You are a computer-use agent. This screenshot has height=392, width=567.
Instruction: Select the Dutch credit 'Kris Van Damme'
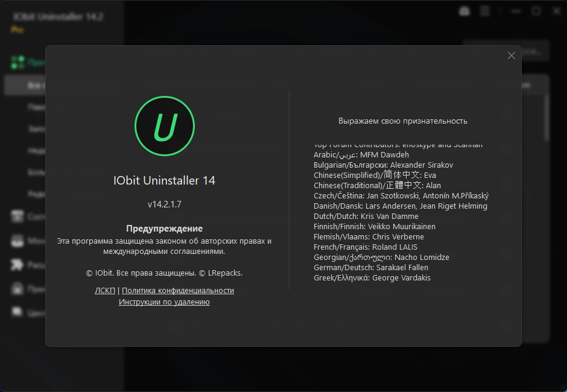tap(366, 217)
